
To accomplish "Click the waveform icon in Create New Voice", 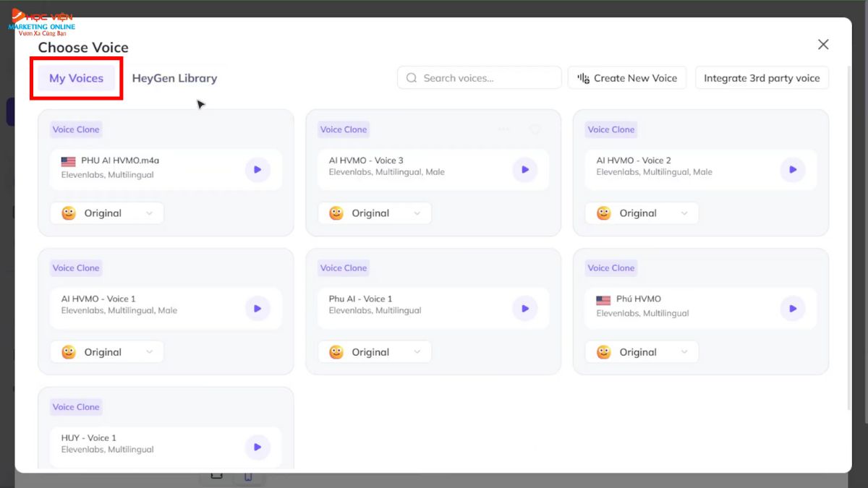I will (583, 78).
